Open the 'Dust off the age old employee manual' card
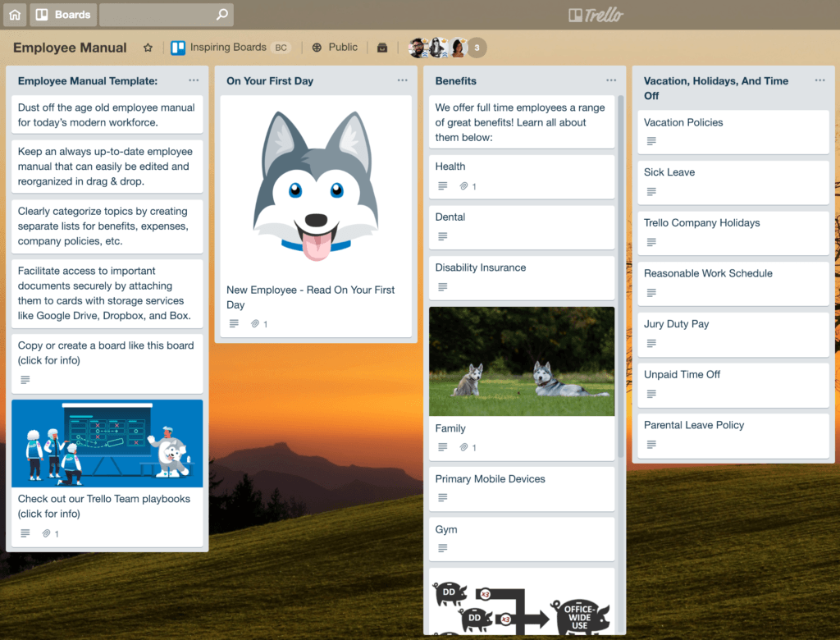The width and height of the screenshot is (840, 640). (x=107, y=115)
